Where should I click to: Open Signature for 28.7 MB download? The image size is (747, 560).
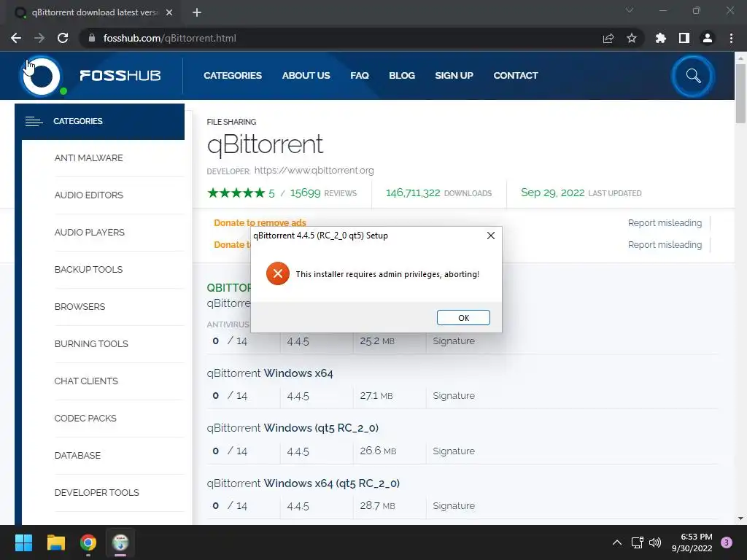454,506
